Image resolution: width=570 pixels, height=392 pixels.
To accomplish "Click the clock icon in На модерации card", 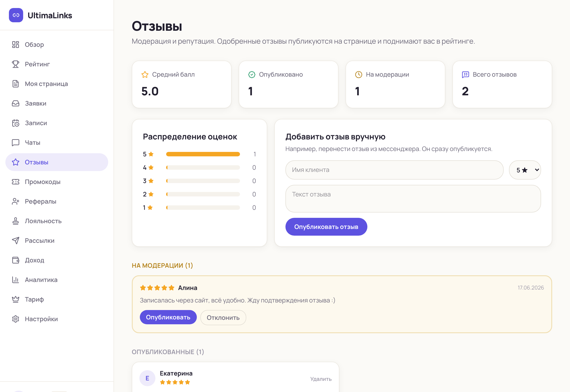I will [x=359, y=74].
